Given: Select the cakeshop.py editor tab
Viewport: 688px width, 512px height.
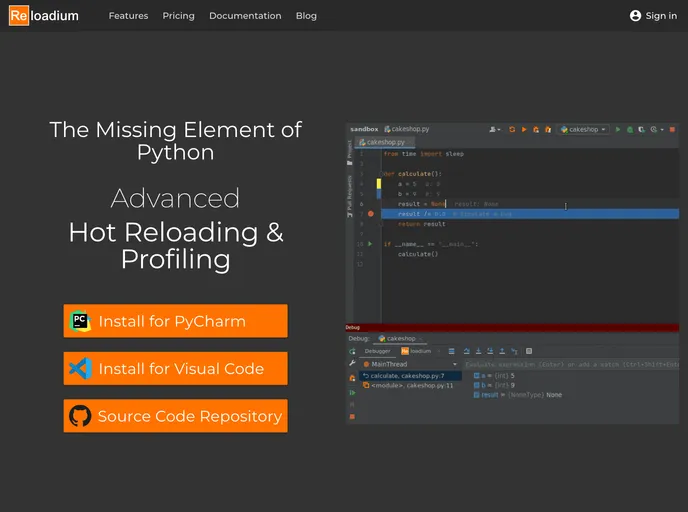Looking at the screenshot, I should [x=385, y=142].
